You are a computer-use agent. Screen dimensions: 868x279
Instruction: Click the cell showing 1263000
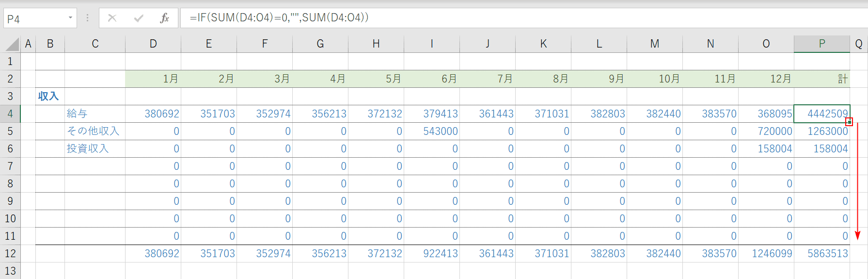tap(822, 131)
